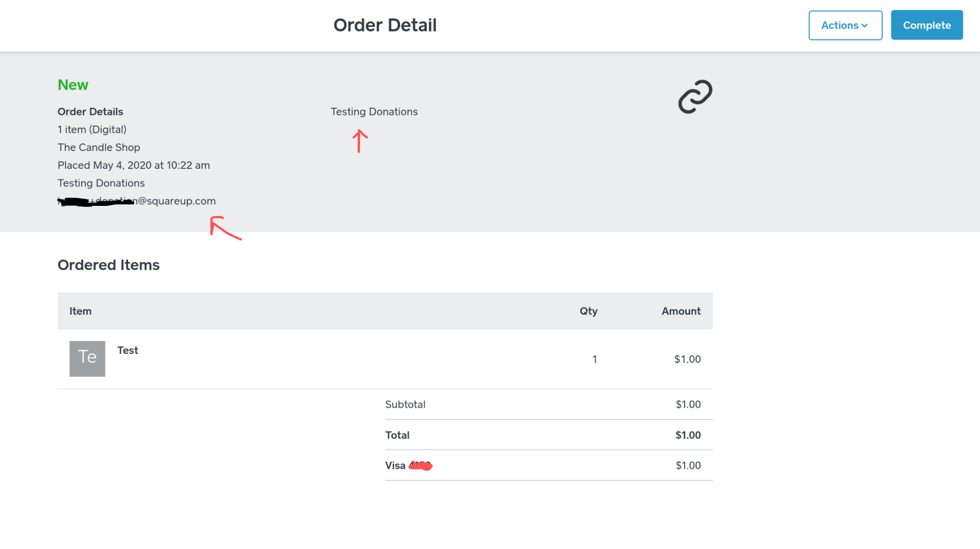Click the Amount column header
Screen dimensions: 980x549
point(680,311)
